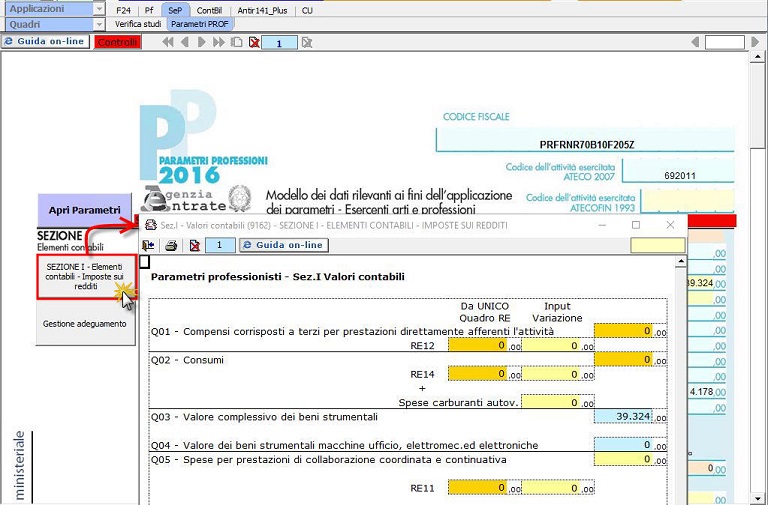The image size is (768, 505).
Task: Click the Q01 total orange field
Action: 623,331
